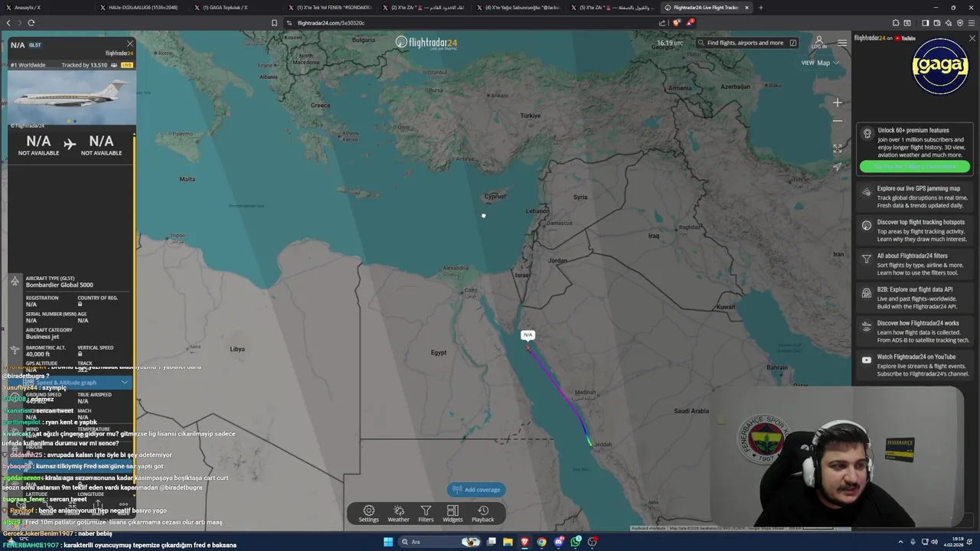Open B2B flight data API link

pos(915,298)
